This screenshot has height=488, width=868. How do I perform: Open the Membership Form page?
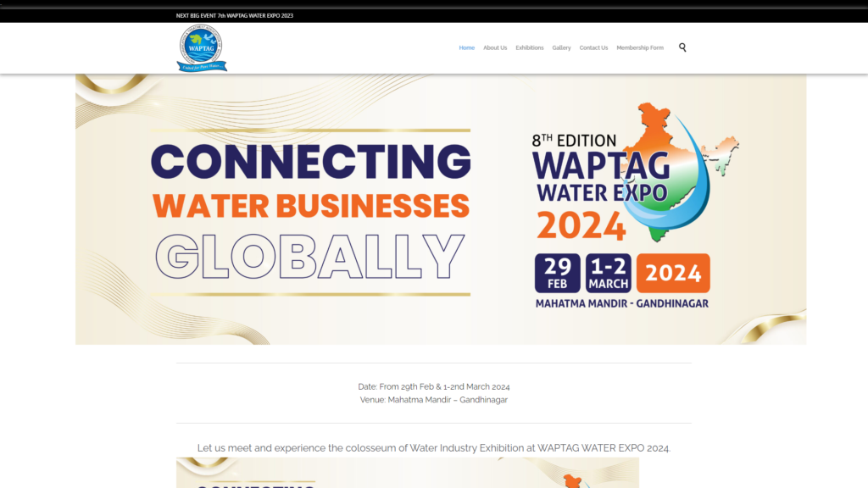640,47
